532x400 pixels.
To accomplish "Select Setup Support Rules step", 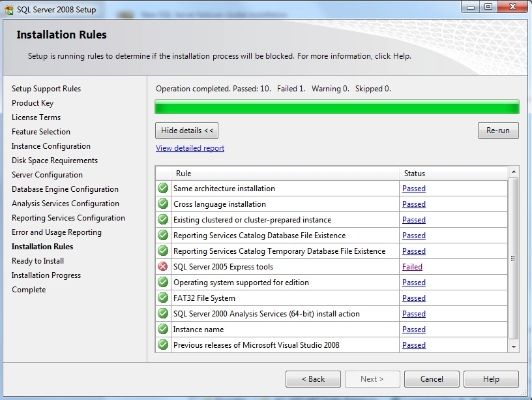I will click(46, 89).
